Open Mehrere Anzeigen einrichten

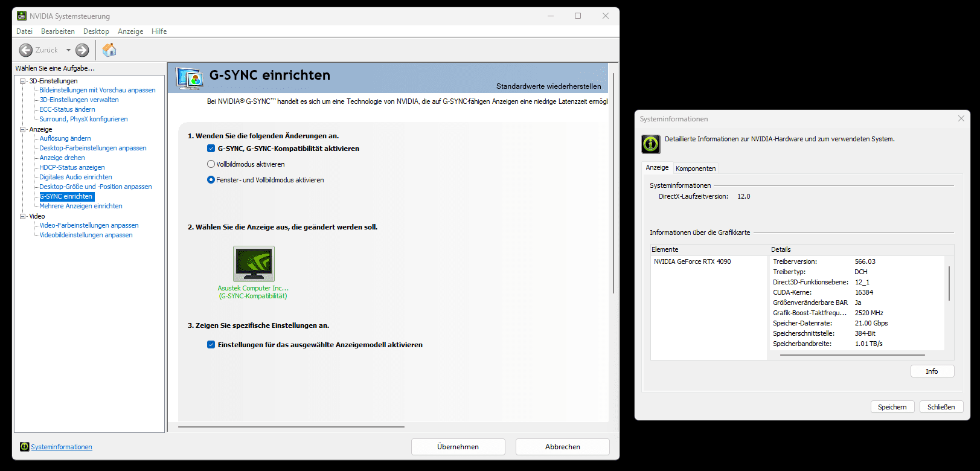click(x=81, y=206)
